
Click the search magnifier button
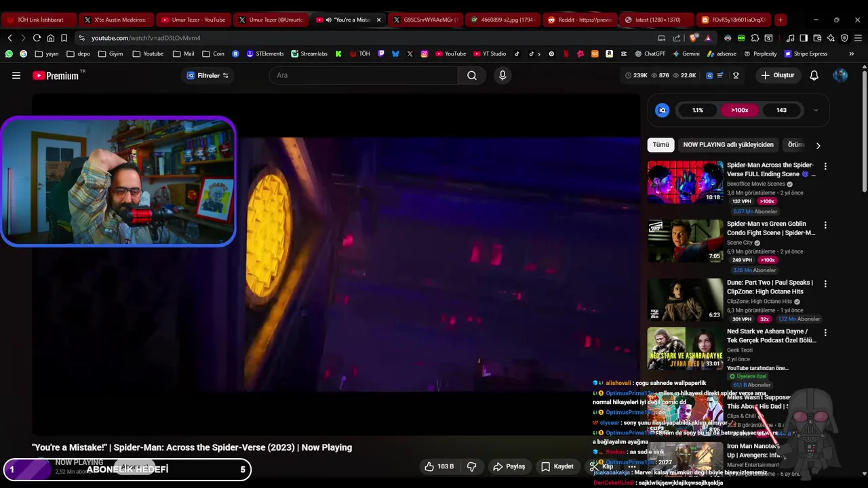(x=472, y=75)
